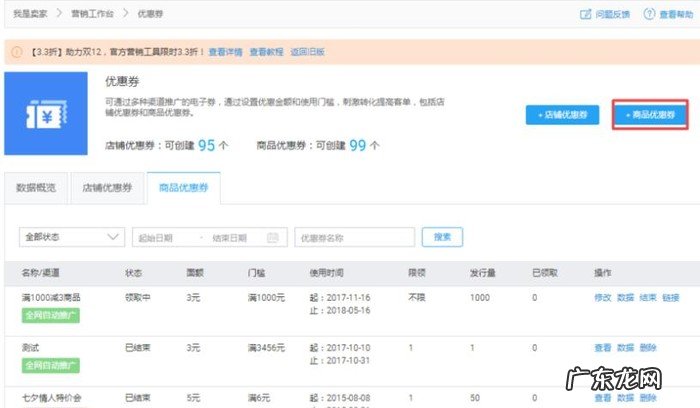Click the 查看帮助 question mark icon
700x408 pixels.
[x=649, y=14]
